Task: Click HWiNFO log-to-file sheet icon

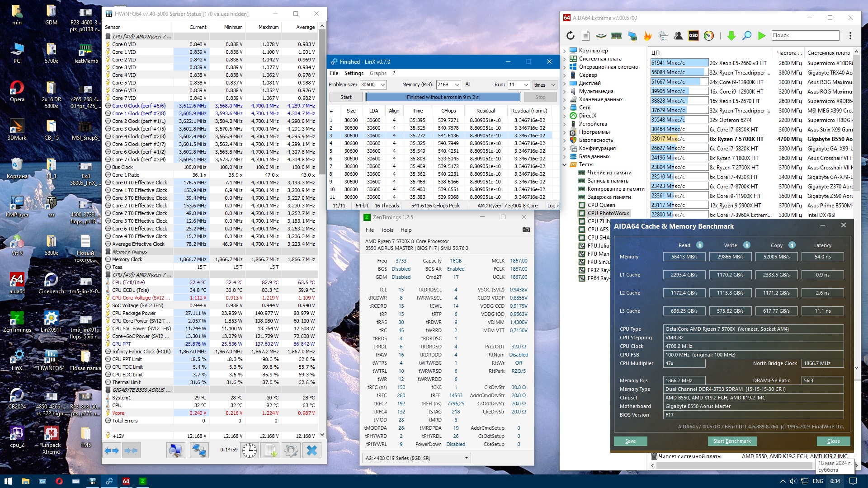Action: coord(270,450)
